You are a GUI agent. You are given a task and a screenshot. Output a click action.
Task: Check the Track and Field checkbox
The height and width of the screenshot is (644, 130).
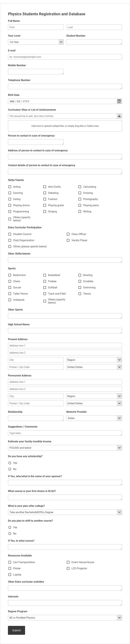point(45,294)
